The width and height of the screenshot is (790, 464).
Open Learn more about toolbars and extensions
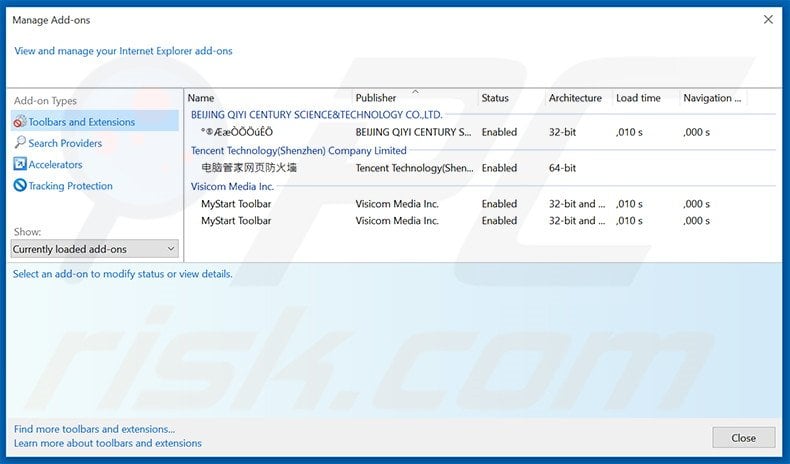tap(108, 443)
